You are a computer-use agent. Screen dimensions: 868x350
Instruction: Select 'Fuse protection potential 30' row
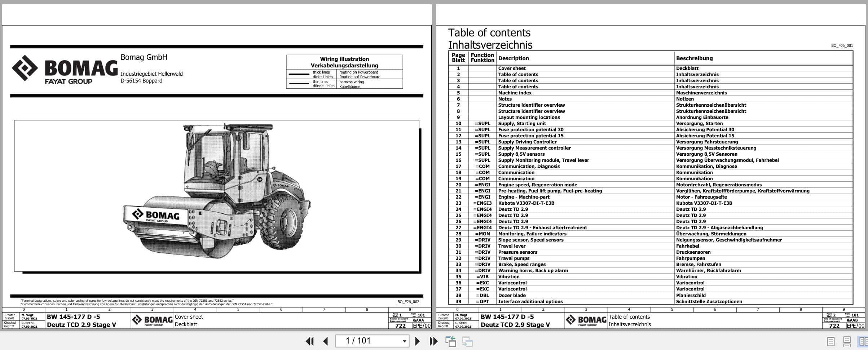click(x=651, y=129)
